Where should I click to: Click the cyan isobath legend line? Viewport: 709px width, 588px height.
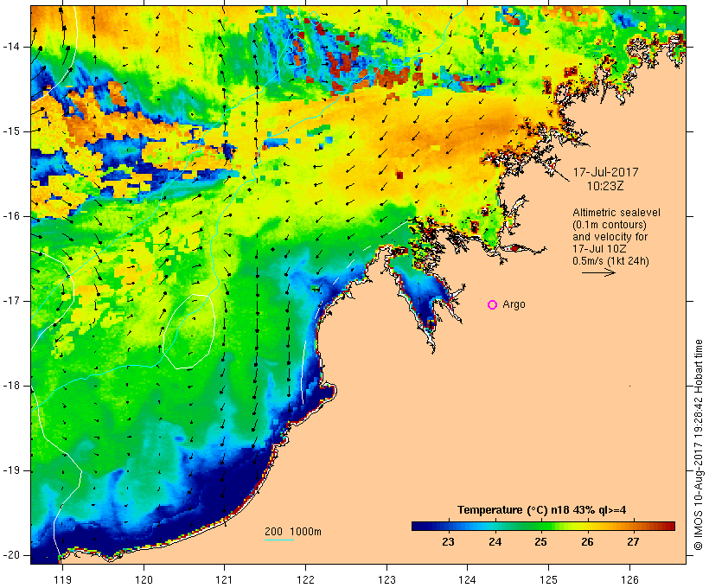(279, 540)
